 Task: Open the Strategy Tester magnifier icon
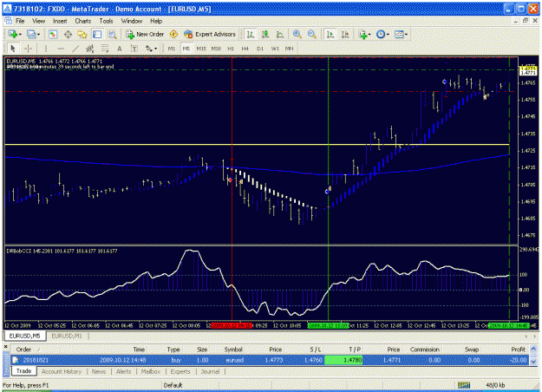[x=112, y=34]
